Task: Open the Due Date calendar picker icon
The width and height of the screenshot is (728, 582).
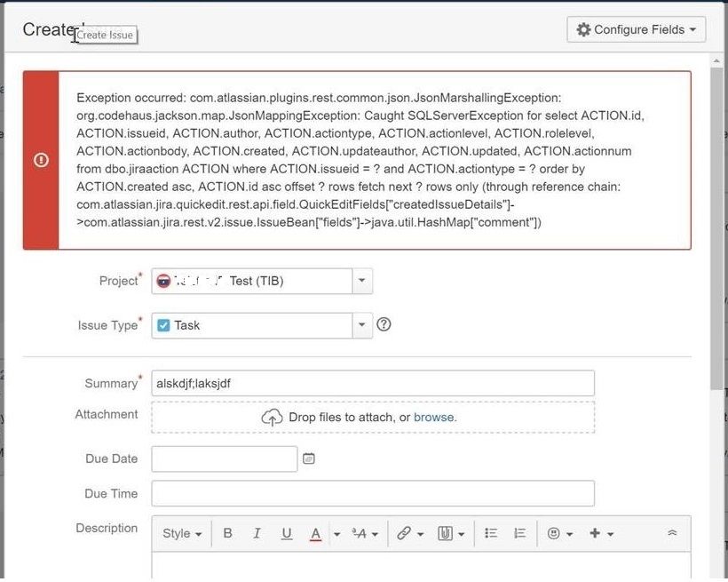Action: (309, 458)
